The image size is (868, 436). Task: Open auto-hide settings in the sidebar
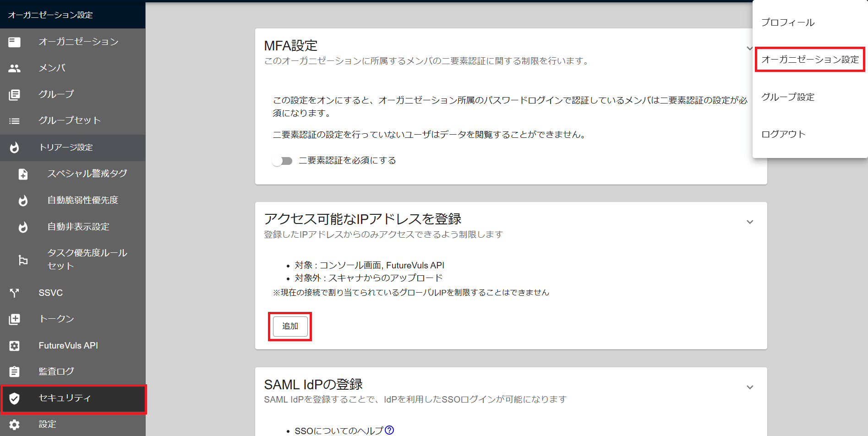click(x=78, y=227)
